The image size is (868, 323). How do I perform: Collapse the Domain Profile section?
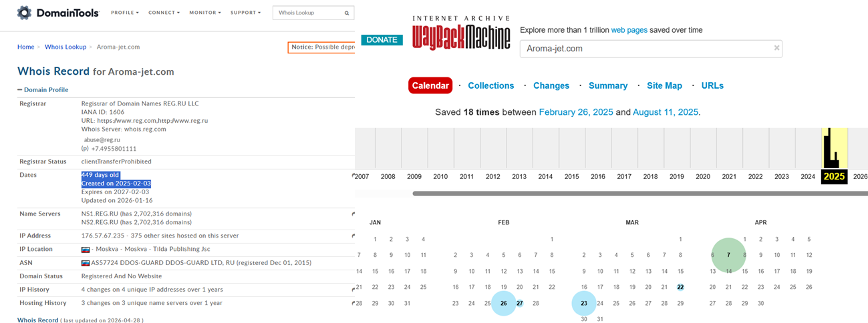click(43, 89)
